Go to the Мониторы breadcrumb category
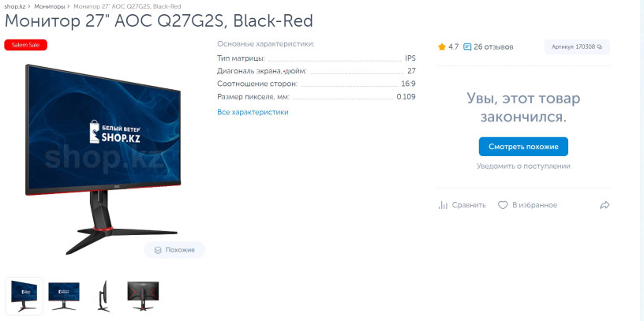 point(49,6)
